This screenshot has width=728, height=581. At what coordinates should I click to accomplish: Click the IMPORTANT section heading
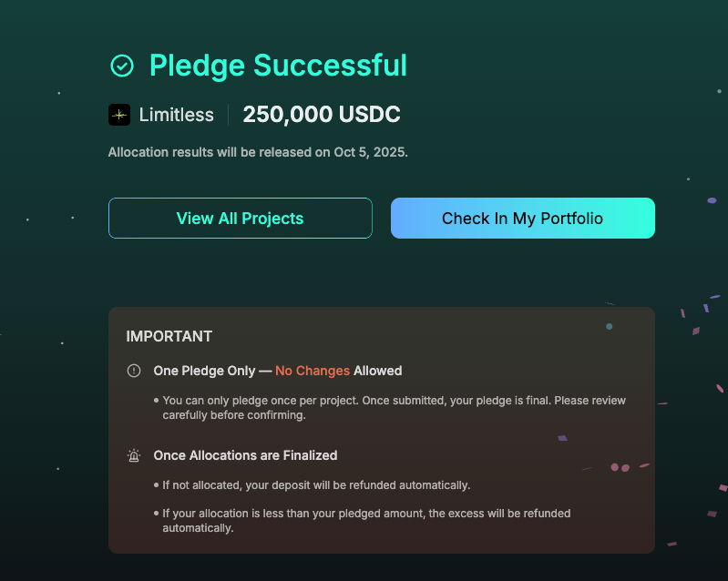[x=169, y=336]
